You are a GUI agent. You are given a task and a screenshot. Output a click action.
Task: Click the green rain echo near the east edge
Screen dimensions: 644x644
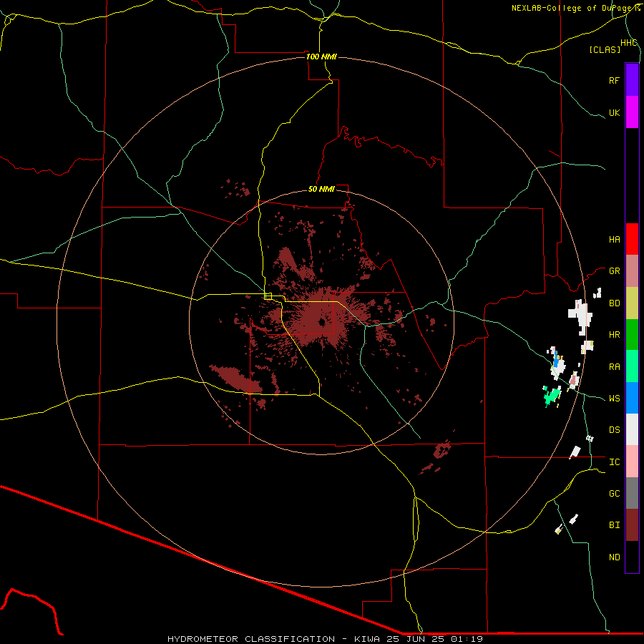point(552,395)
